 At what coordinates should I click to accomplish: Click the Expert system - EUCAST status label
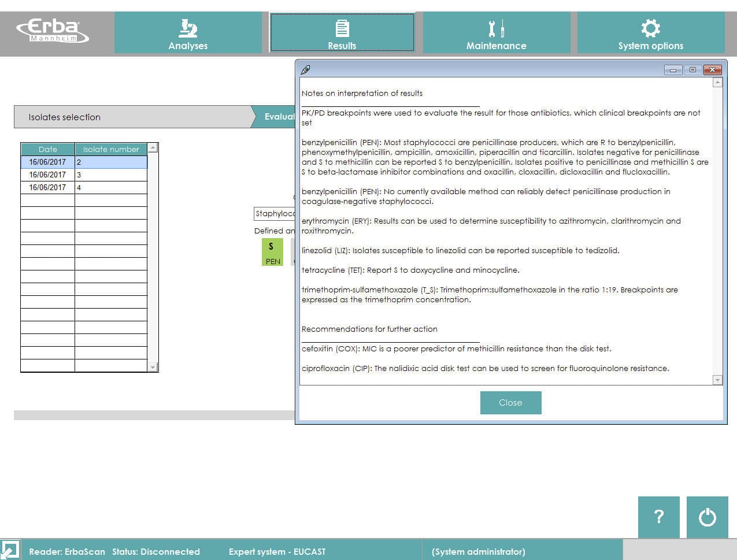[277, 551]
